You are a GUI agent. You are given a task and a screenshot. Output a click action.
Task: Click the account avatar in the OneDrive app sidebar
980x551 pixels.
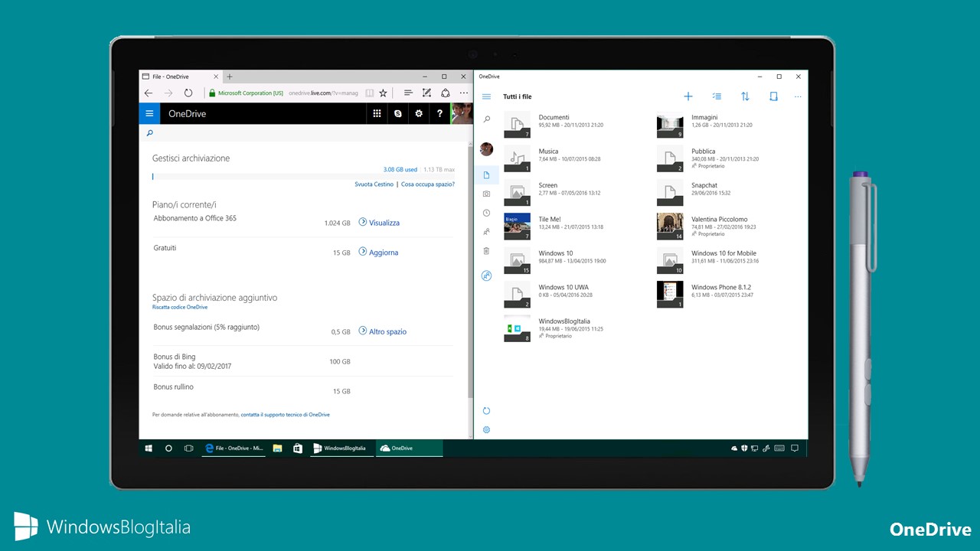pyautogui.click(x=486, y=149)
